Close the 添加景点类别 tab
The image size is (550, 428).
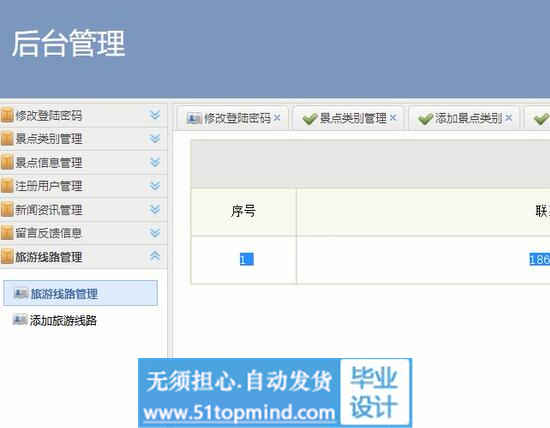pos(509,118)
